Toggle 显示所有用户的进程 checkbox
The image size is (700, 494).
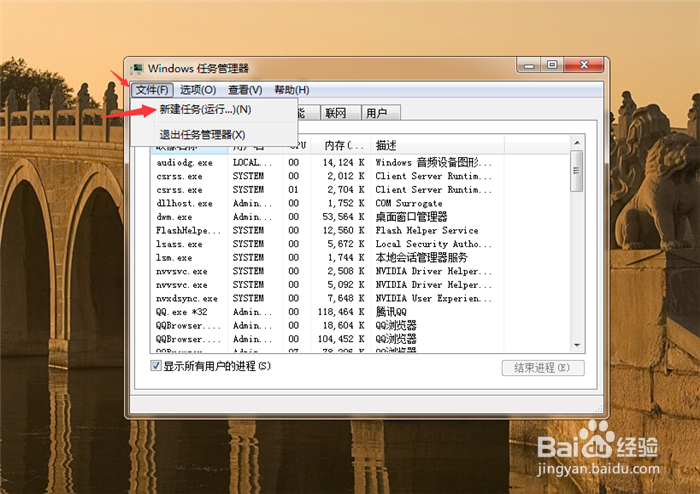[155, 366]
